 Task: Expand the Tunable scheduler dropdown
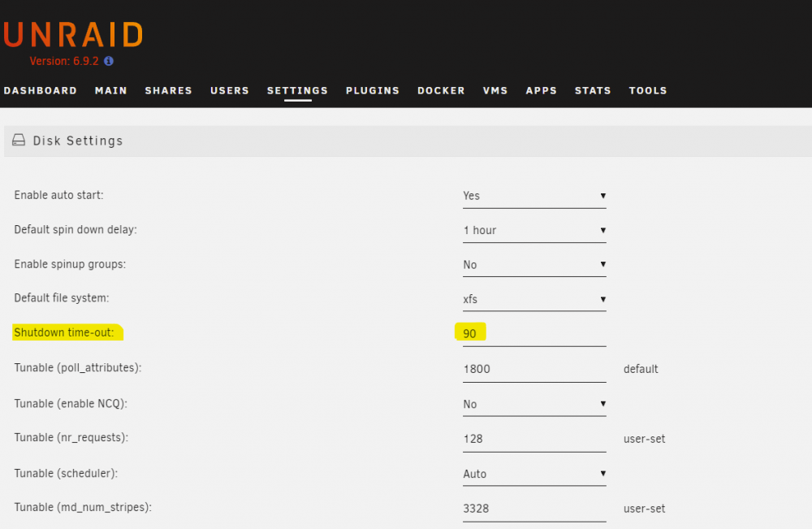[534, 474]
